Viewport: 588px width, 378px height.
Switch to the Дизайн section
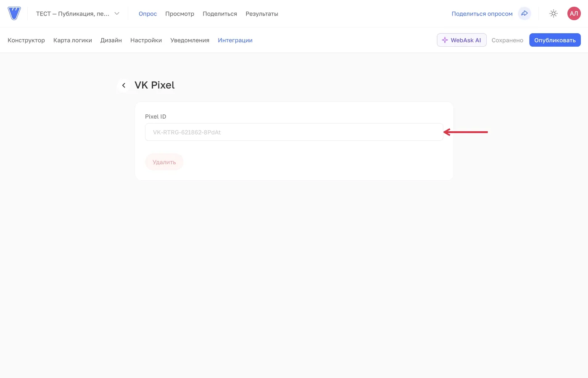pos(111,40)
